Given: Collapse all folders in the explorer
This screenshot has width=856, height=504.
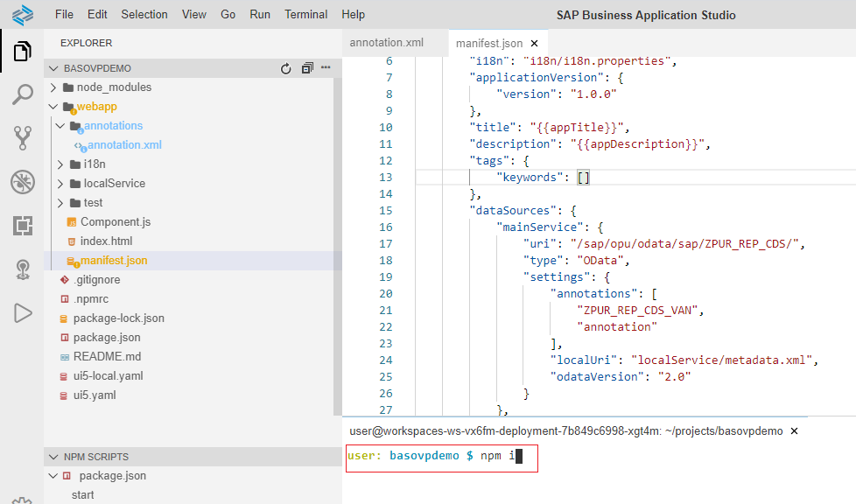Looking at the screenshot, I should click(x=307, y=68).
